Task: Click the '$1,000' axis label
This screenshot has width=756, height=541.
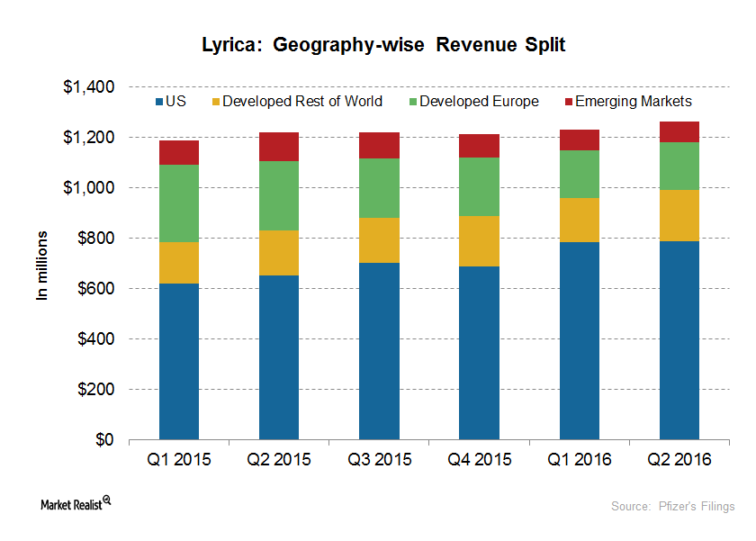Action: [89, 187]
